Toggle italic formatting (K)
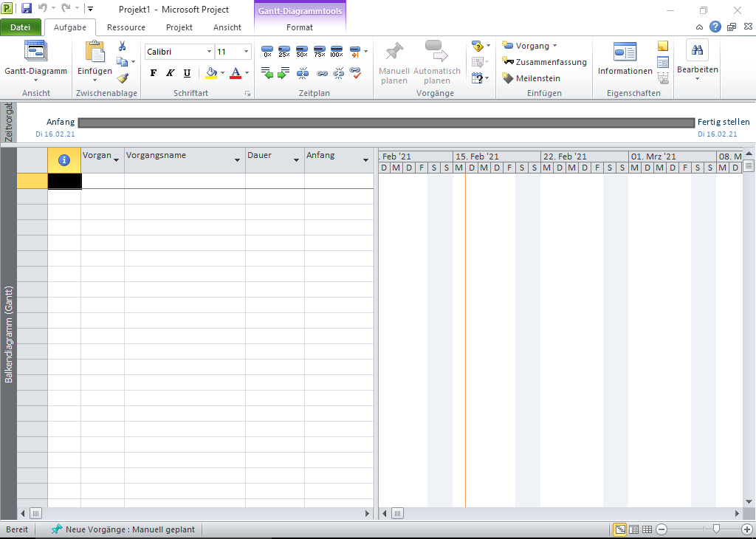This screenshot has height=539, width=756. (x=170, y=73)
